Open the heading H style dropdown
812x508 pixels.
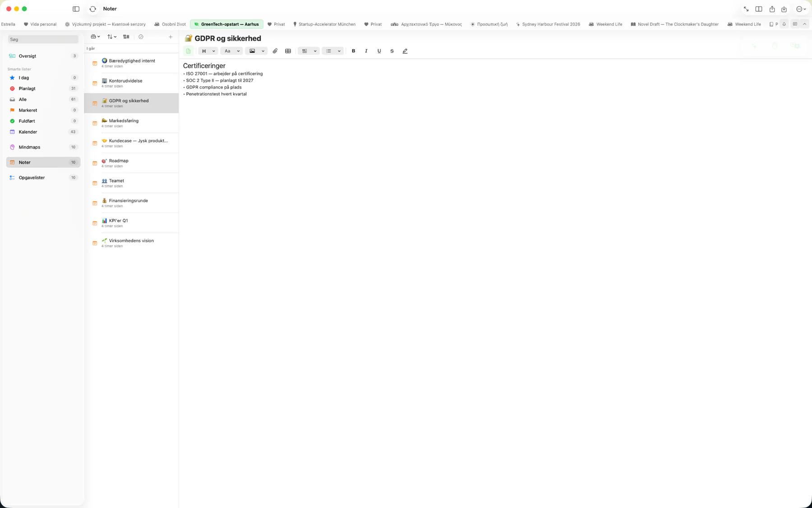(208, 51)
